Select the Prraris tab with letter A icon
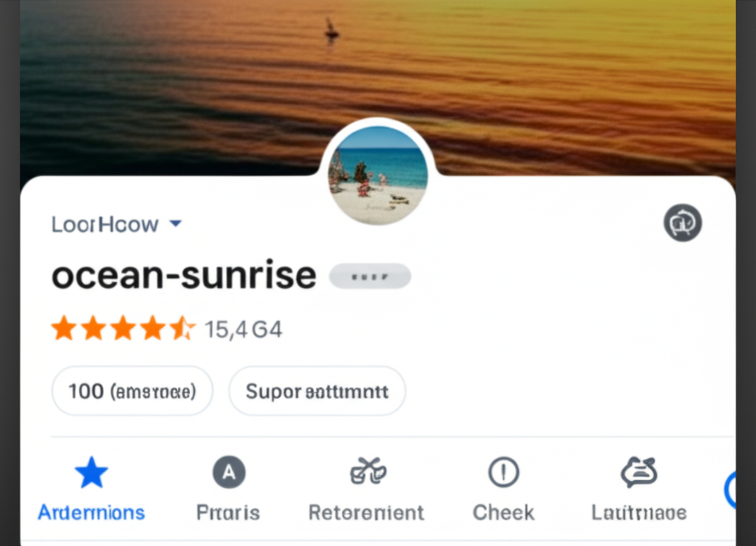The image size is (756, 546). pos(229,473)
